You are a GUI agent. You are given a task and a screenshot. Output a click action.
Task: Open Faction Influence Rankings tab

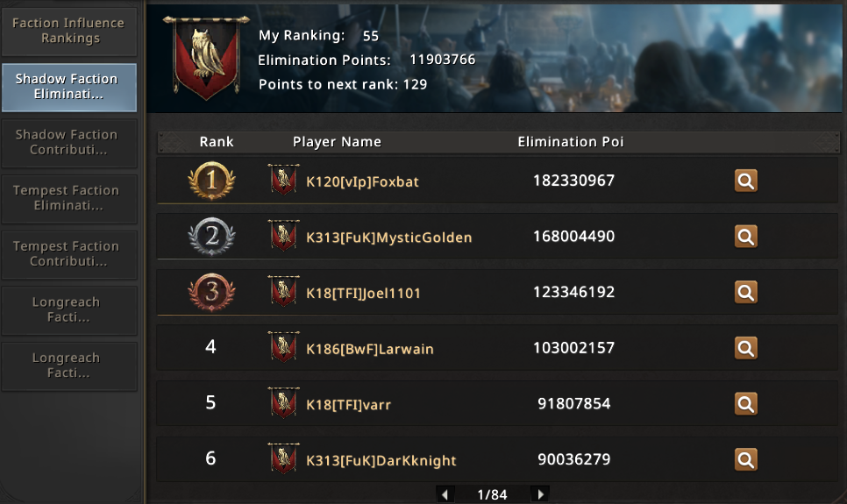[69, 31]
